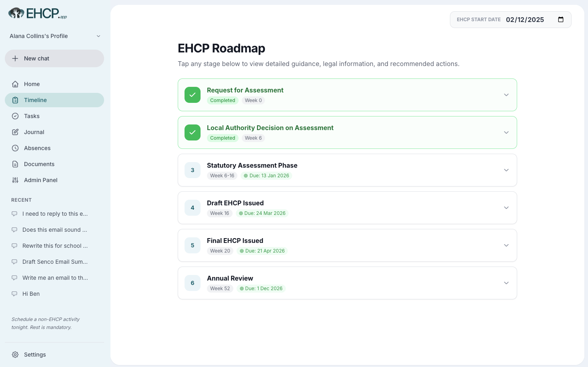Screen dimensions: 588x367
Task: Expand the Final EHCP Issued chevron
Action: point(506,245)
